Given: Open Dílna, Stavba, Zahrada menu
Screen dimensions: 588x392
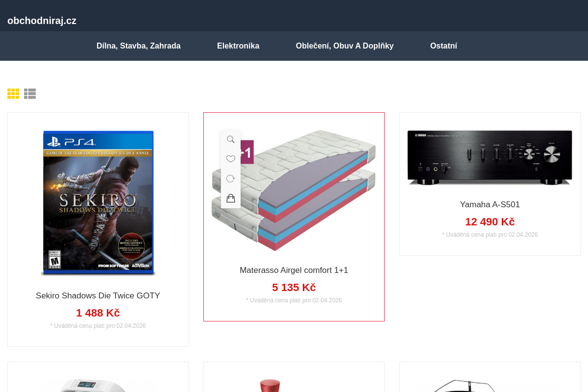Looking at the screenshot, I should click(139, 46).
